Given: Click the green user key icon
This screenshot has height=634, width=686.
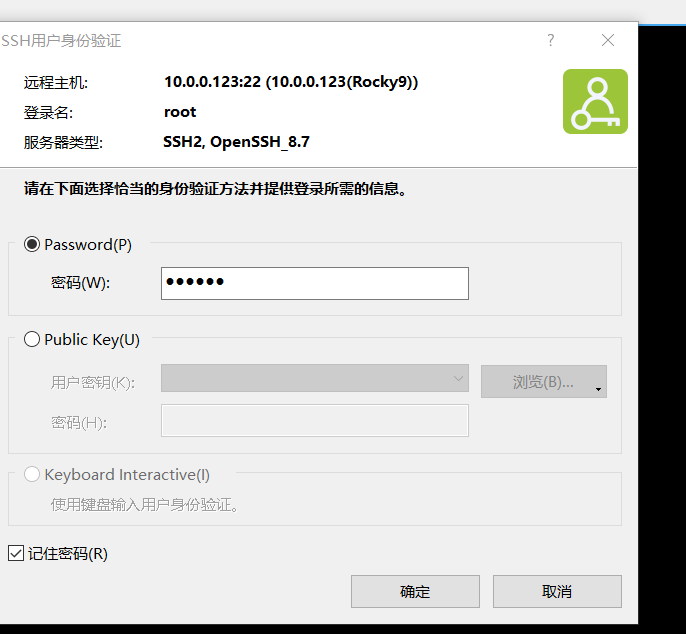Looking at the screenshot, I should pyautogui.click(x=595, y=102).
